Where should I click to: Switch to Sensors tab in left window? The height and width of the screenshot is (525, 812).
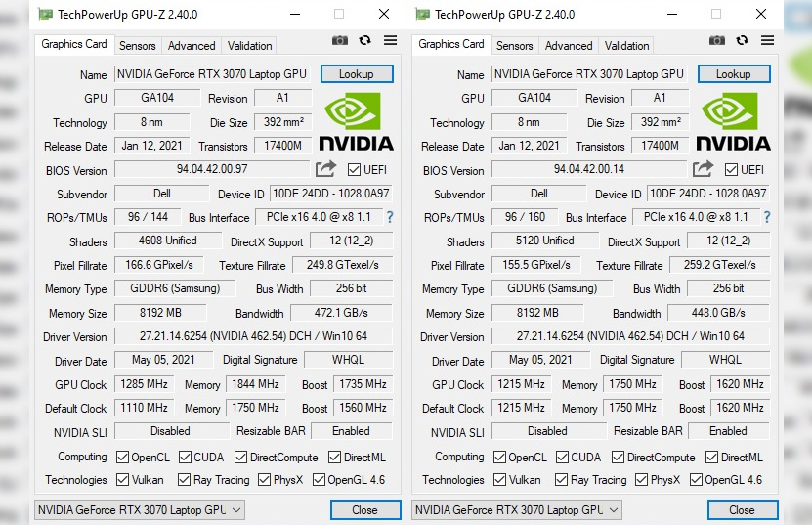pyautogui.click(x=137, y=46)
